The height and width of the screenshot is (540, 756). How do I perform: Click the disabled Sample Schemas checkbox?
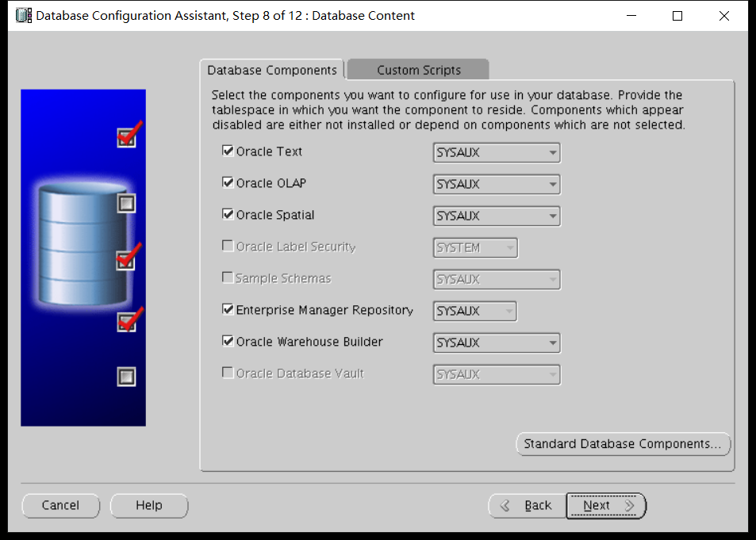[x=228, y=278]
